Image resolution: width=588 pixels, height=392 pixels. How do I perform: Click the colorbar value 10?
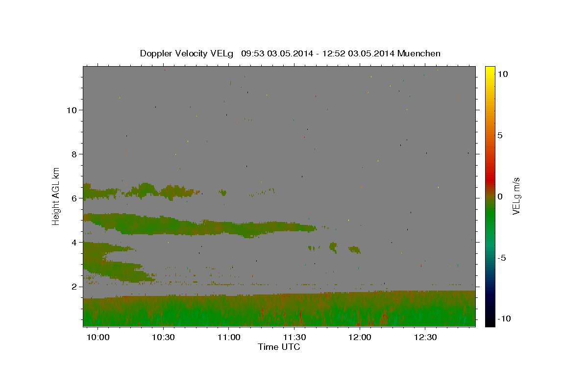[x=502, y=74]
